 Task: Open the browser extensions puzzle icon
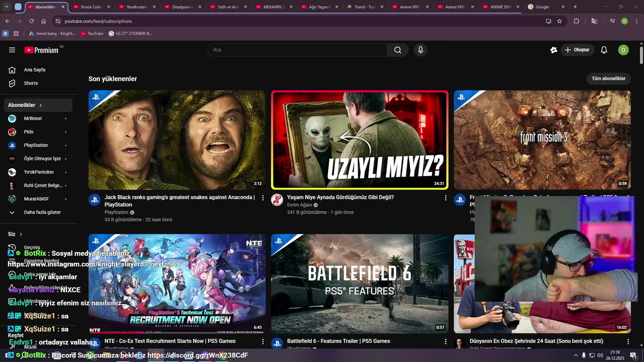tap(577, 21)
